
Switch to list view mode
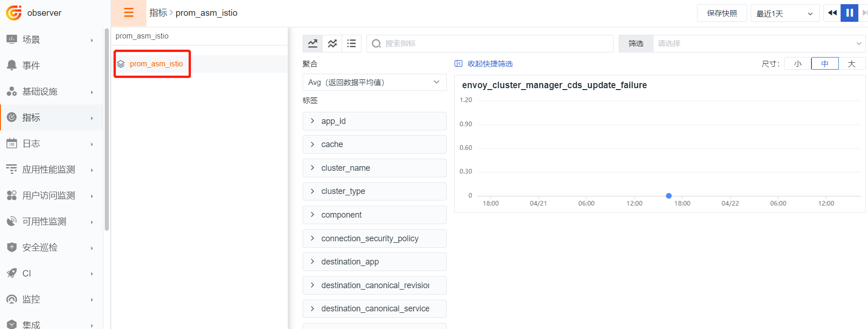tap(352, 43)
